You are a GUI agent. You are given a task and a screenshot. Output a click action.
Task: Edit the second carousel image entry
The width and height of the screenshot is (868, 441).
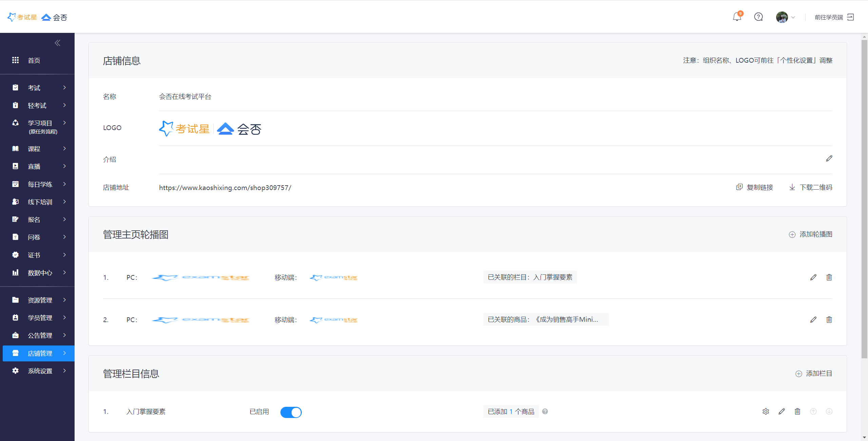813,320
